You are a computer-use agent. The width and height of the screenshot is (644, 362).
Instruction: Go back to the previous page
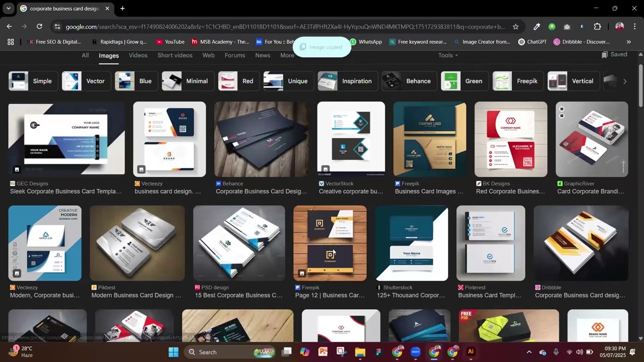(9, 27)
